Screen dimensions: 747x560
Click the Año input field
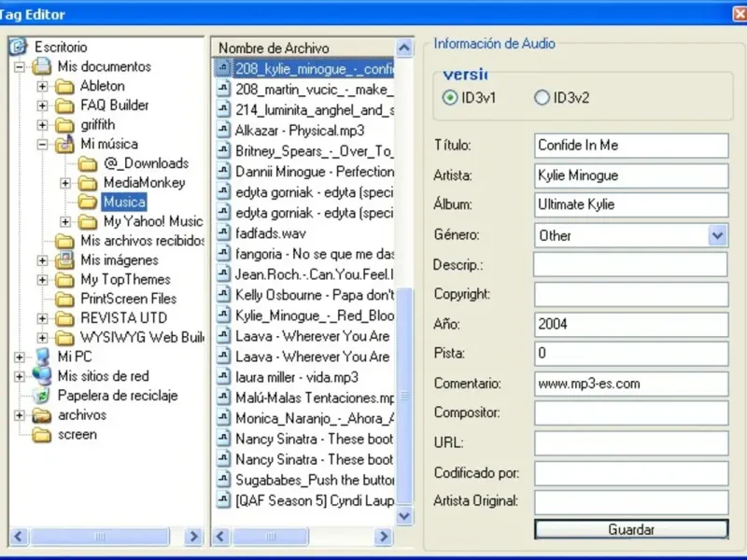(x=631, y=324)
